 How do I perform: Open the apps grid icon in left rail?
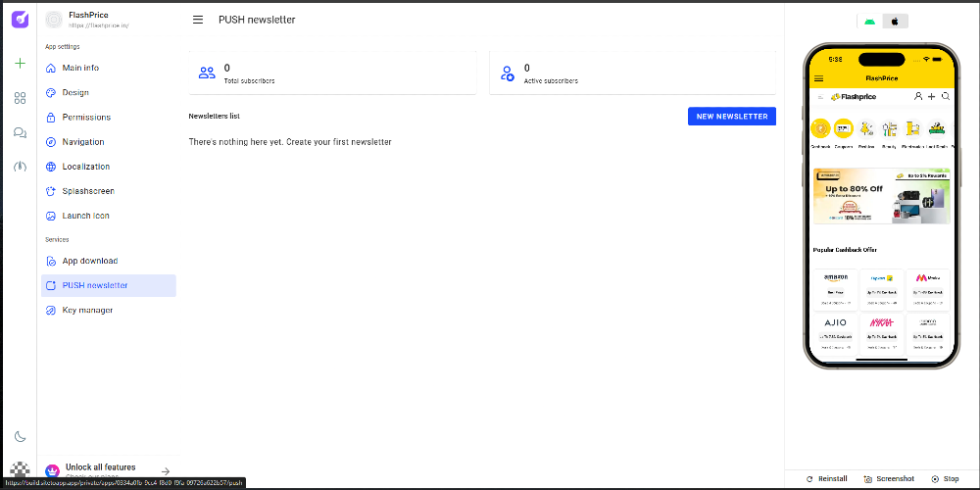(x=20, y=98)
